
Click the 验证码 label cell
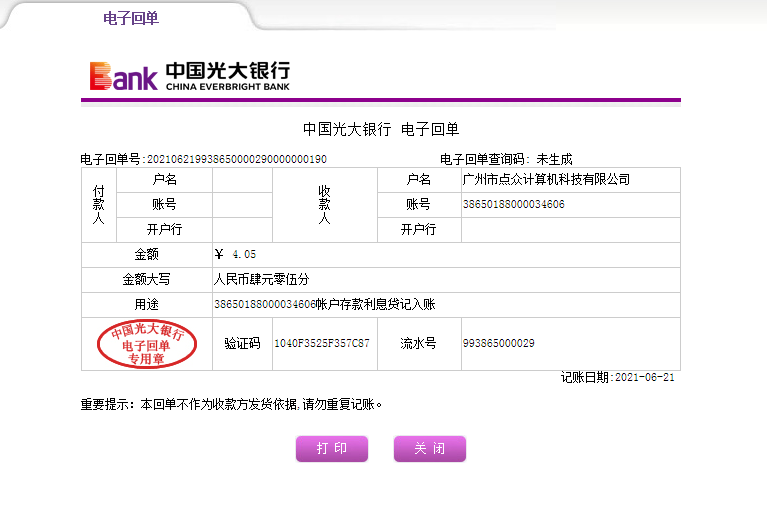point(242,343)
